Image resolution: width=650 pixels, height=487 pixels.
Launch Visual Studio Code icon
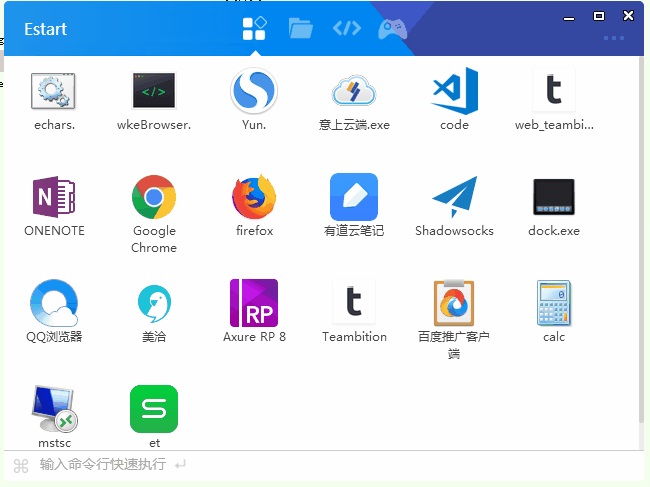454,91
